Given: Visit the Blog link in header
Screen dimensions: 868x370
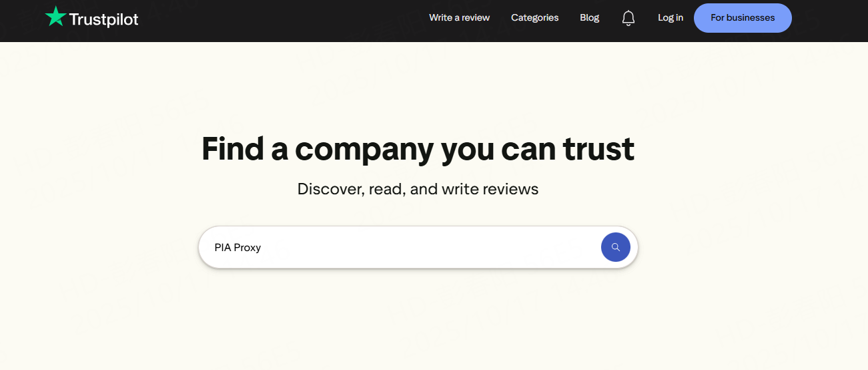Looking at the screenshot, I should 589,18.
